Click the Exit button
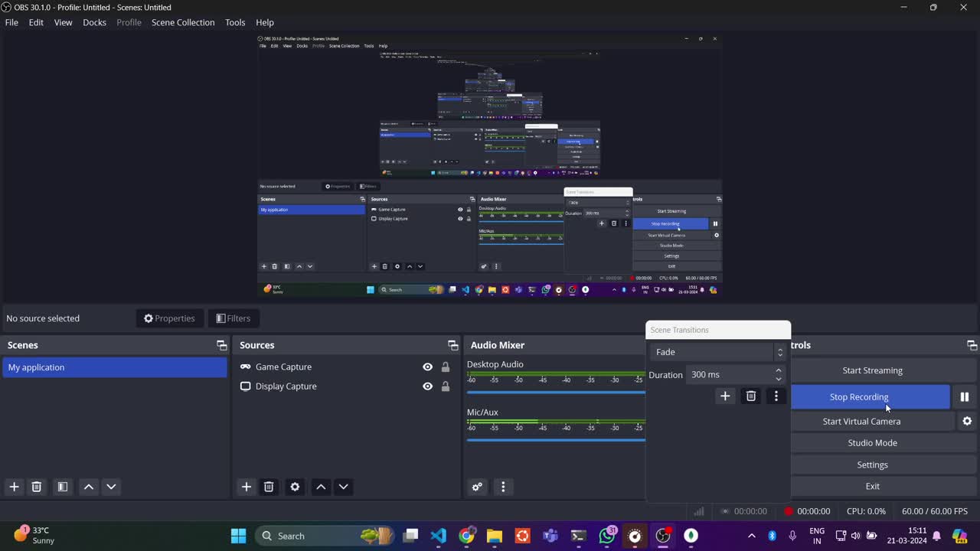 point(872,486)
